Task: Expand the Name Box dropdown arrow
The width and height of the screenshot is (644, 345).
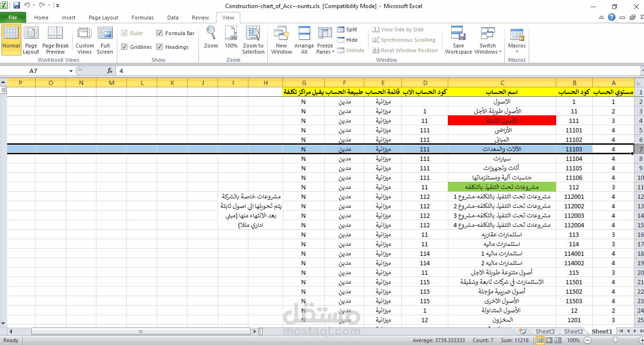Action: click(x=71, y=71)
